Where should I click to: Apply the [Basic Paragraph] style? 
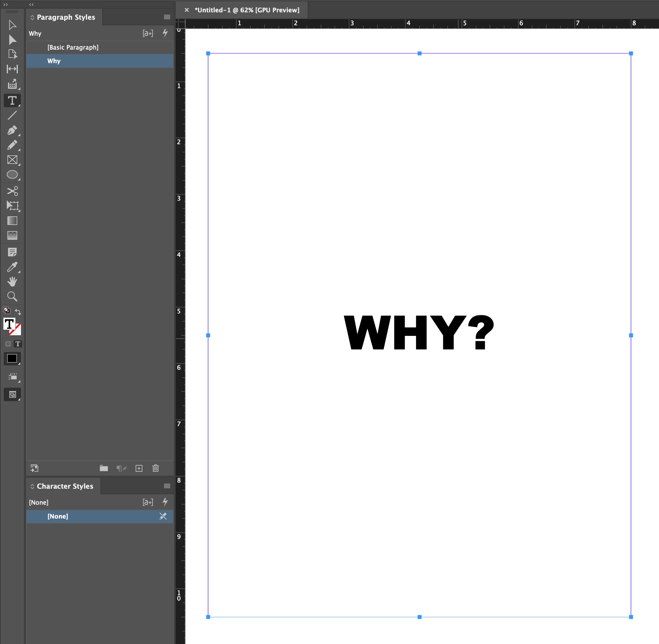73,47
